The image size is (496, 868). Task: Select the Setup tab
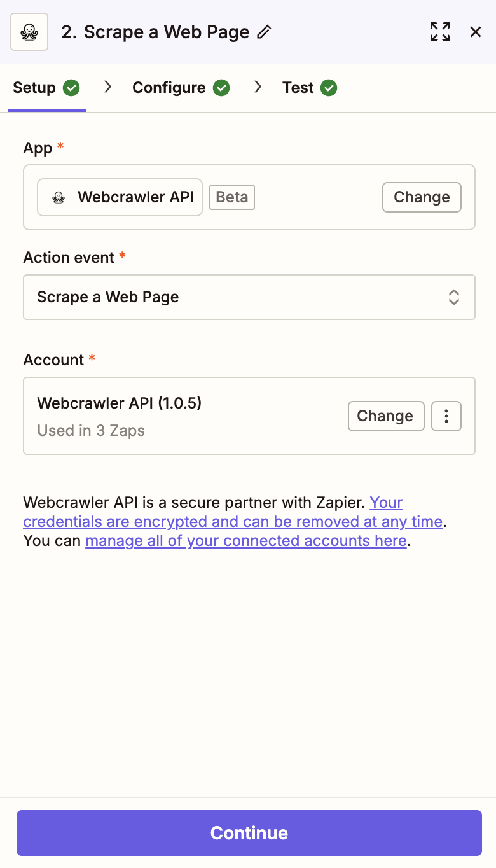pos(34,88)
